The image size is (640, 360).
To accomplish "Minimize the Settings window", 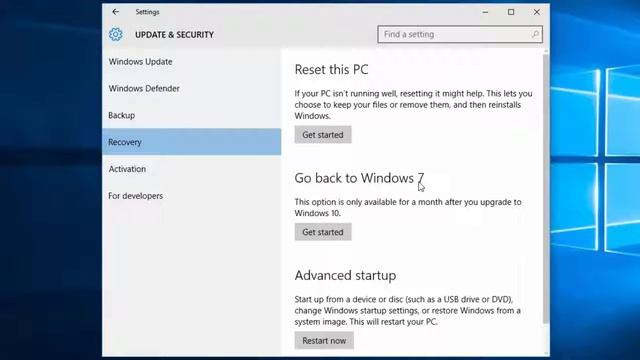I will pyautogui.click(x=485, y=12).
